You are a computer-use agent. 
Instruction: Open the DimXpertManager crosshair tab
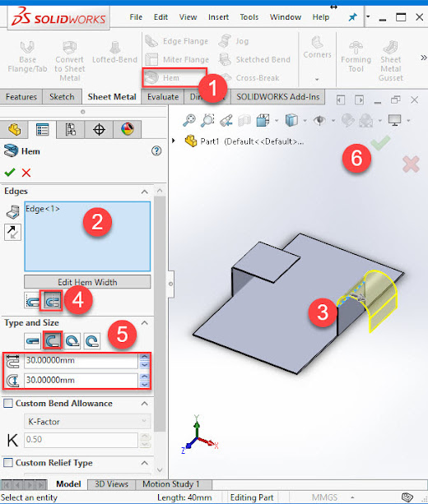point(99,130)
